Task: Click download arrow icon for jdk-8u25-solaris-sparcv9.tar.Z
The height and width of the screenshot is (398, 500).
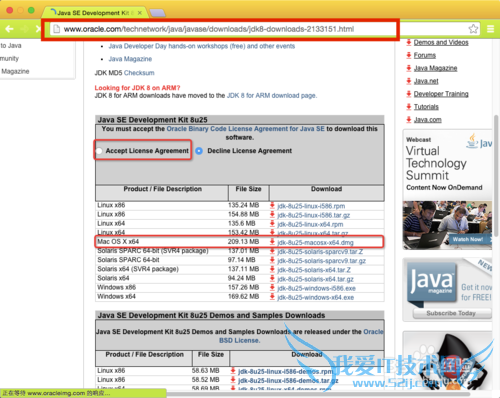Action: pyautogui.click(x=272, y=251)
